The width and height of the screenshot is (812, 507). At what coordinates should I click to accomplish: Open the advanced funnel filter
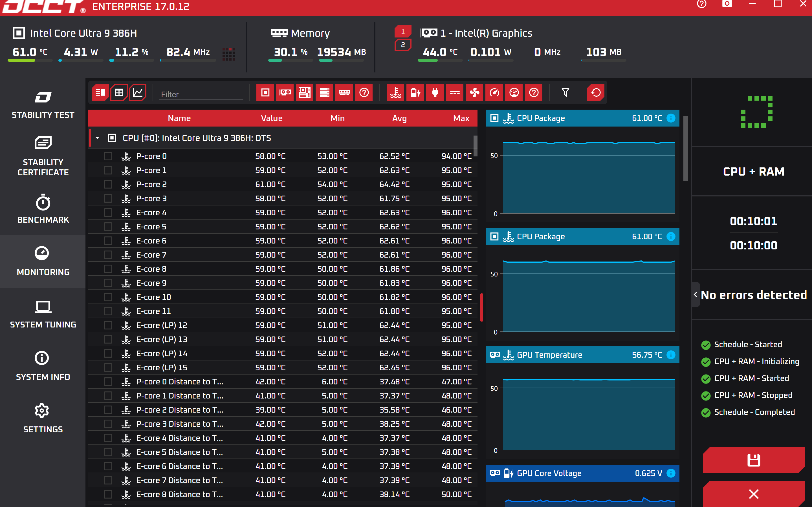(565, 92)
